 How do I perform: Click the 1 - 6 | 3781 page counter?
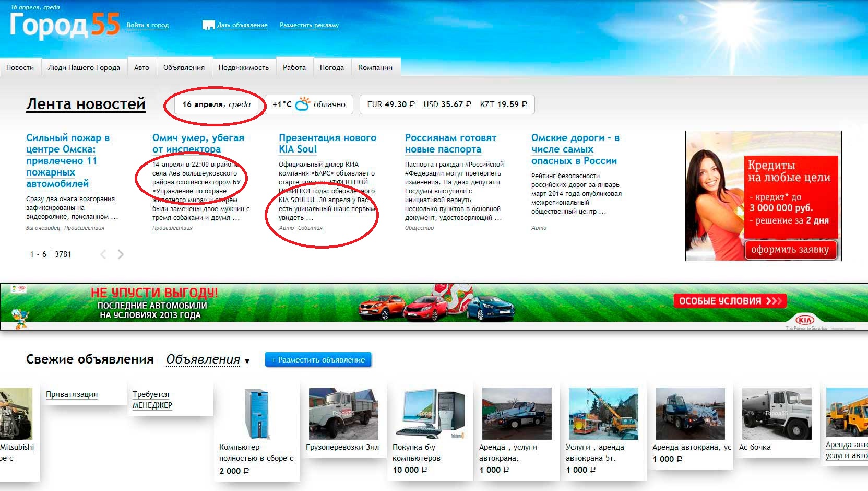coord(51,254)
